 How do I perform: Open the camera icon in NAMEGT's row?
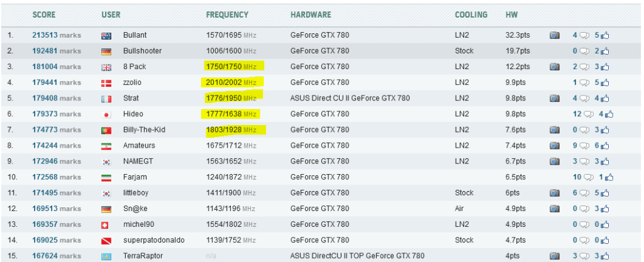coord(555,161)
